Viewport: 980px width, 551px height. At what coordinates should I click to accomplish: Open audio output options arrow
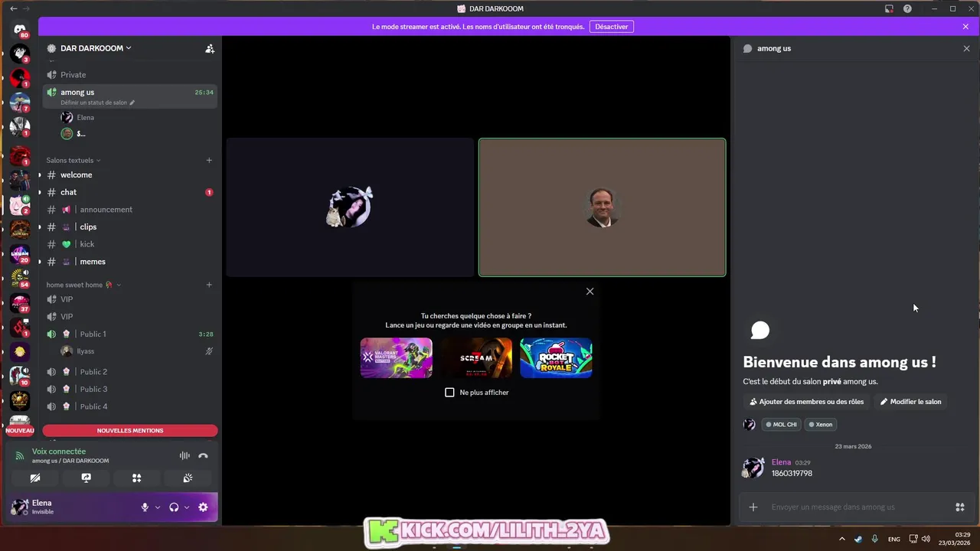(x=186, y=507)
